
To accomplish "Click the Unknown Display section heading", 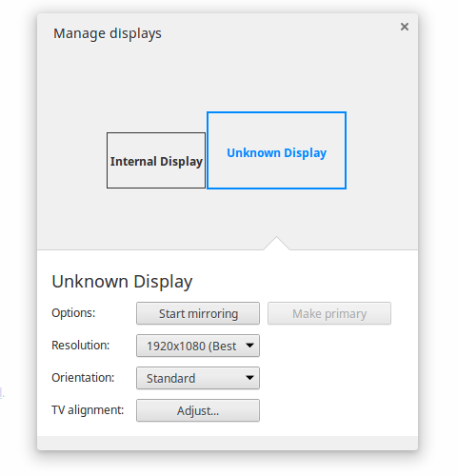I will point(122,282).
